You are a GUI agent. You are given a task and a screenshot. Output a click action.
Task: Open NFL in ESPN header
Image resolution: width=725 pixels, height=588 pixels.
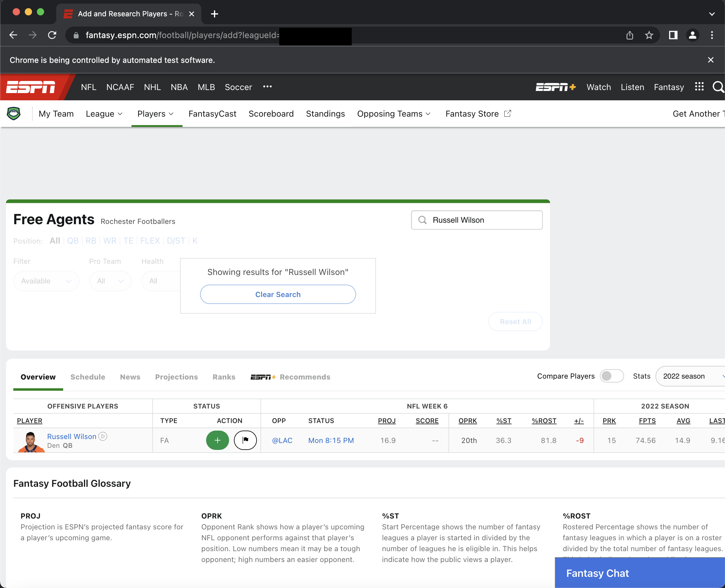89,87
